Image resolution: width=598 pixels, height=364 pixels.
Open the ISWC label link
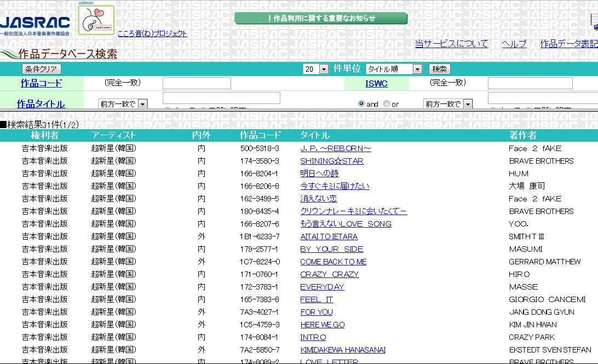[376, 83]
